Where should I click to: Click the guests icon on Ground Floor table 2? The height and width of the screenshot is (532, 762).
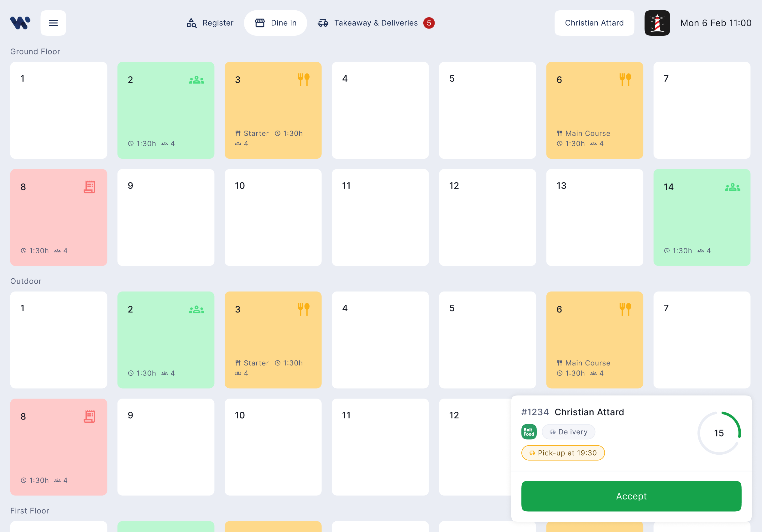click(196, 79)
